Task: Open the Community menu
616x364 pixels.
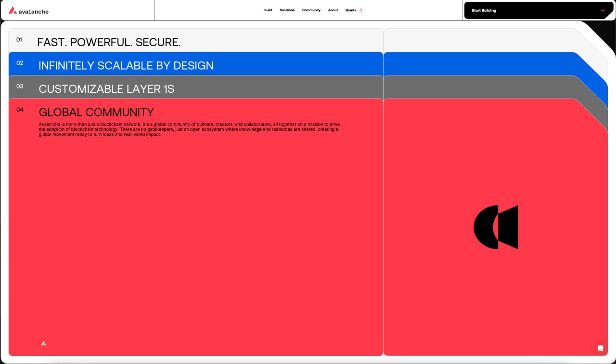Action: tap(311, 10)
